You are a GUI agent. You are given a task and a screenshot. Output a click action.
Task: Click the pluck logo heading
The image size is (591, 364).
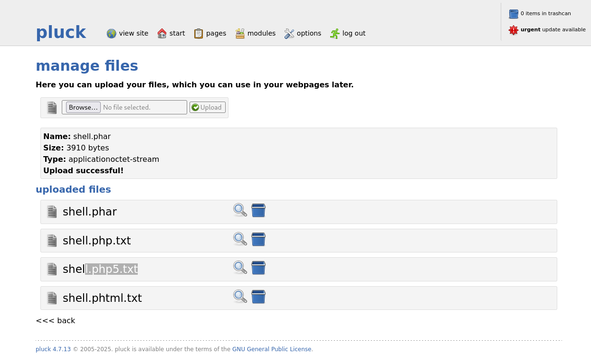(61, 32)
